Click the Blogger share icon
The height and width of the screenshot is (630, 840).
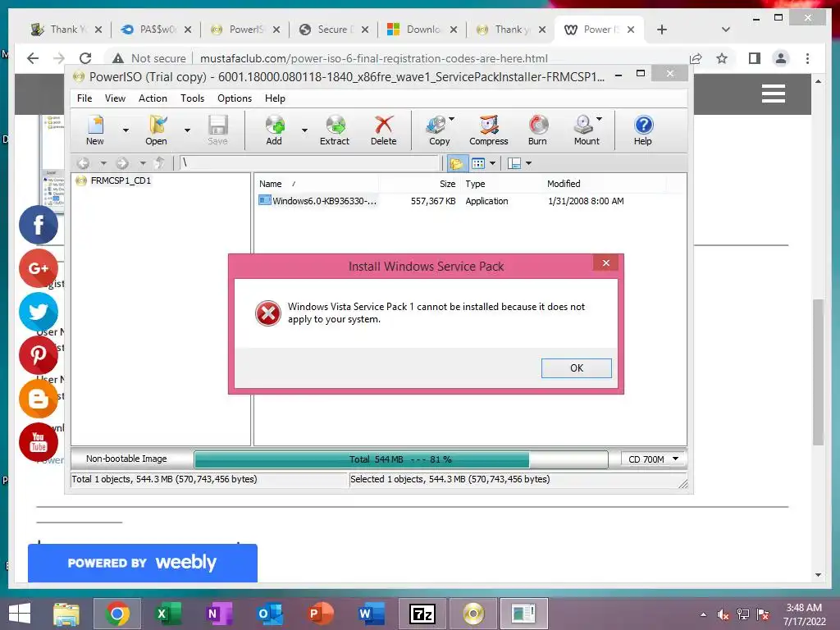[x=39, y=399]
